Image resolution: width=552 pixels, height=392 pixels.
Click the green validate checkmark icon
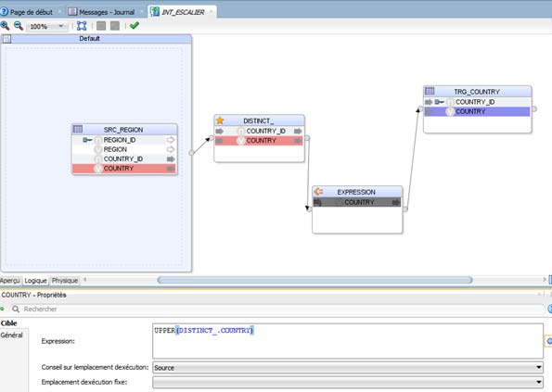[x=135, y=25]
